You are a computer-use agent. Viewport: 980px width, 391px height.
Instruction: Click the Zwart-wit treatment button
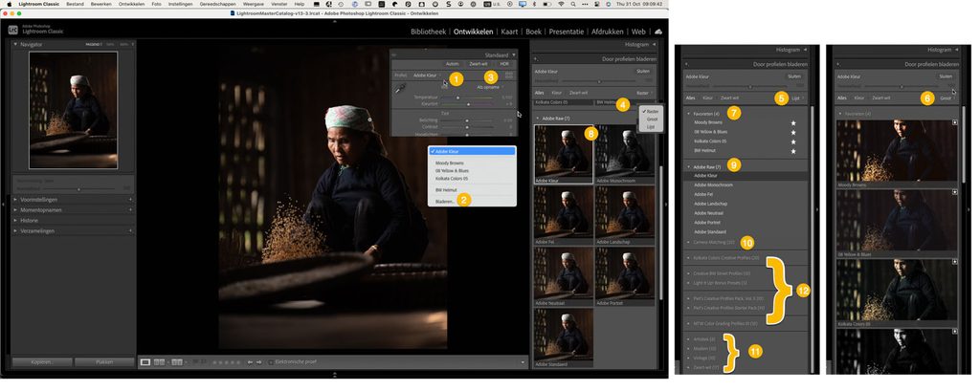tap(479, 64)
